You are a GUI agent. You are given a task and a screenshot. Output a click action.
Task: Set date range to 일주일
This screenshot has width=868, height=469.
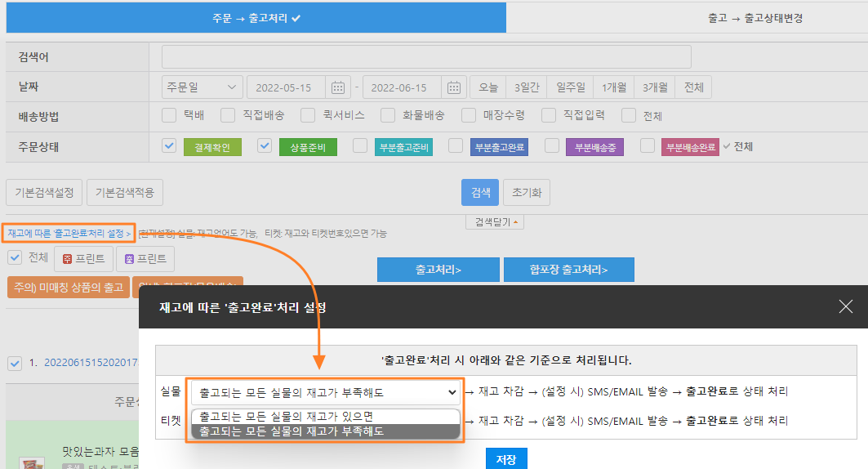(570, 87)
